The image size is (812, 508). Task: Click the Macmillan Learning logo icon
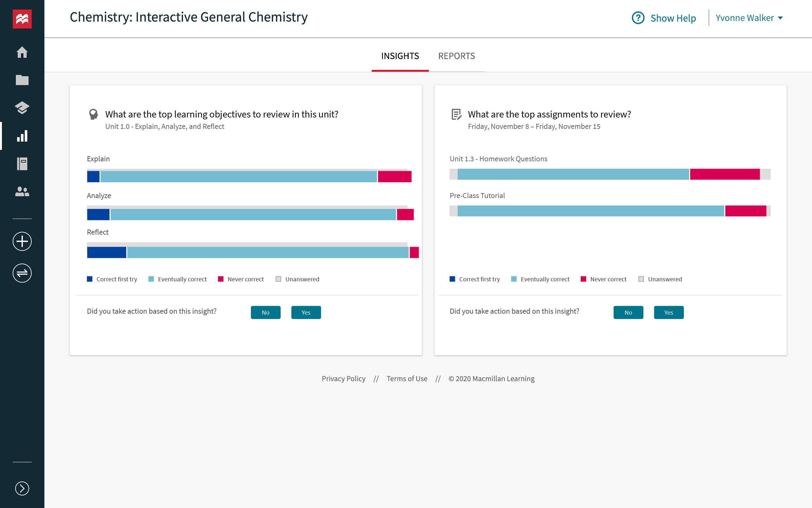22,19
